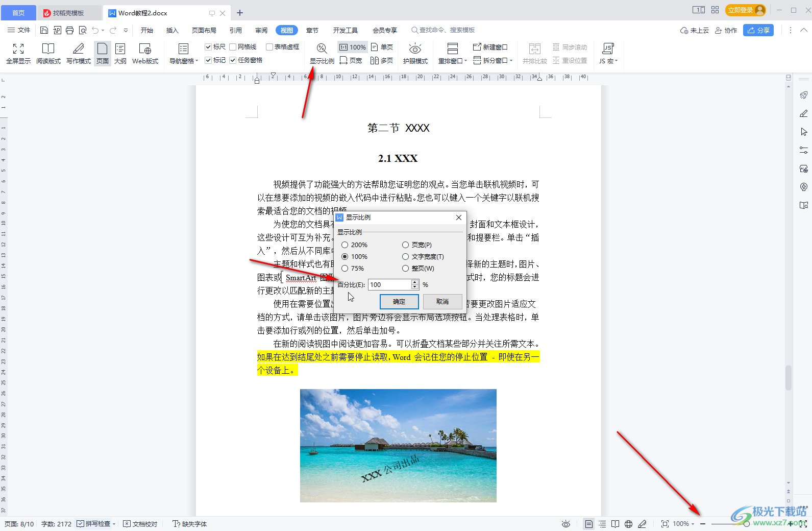The image size is (812, 531).
Task: Click fit-page icon beside status bar zoom
Action: point(665,524)
